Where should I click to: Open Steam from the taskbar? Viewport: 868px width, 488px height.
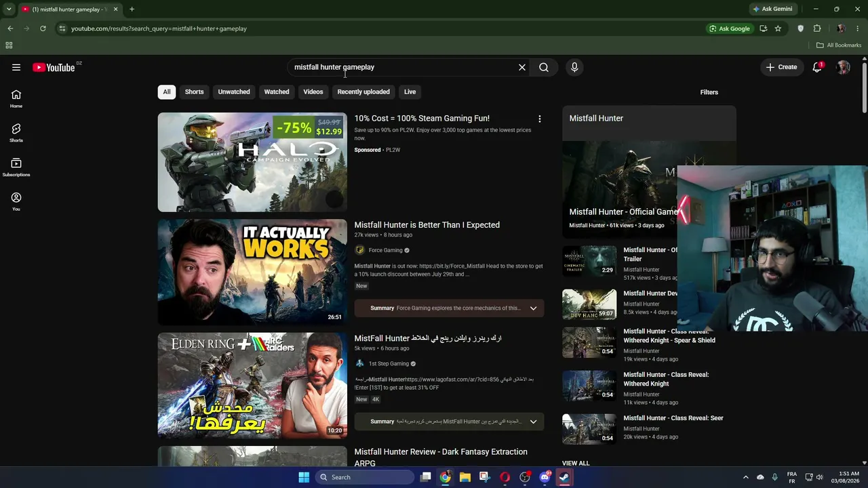[564, 477]
